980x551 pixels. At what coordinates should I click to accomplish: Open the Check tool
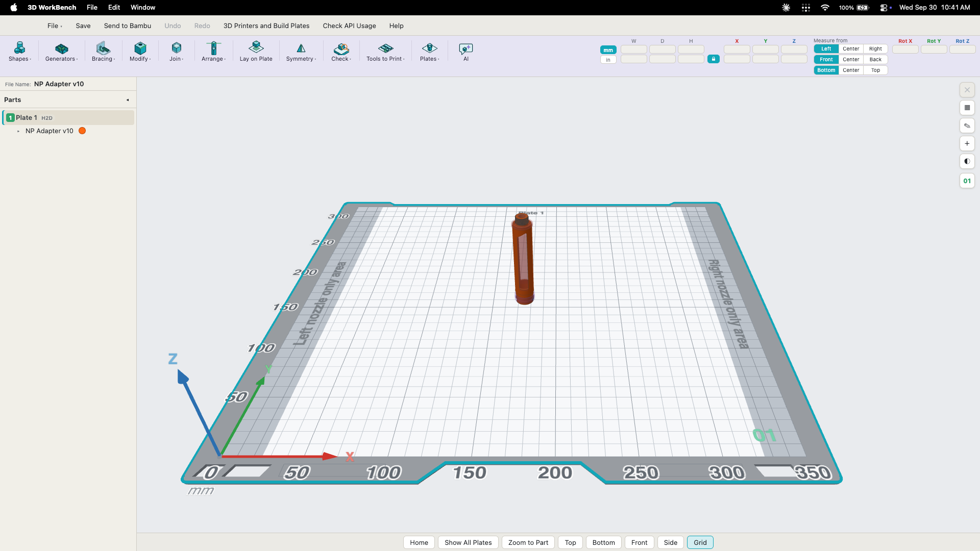[341, 52]
